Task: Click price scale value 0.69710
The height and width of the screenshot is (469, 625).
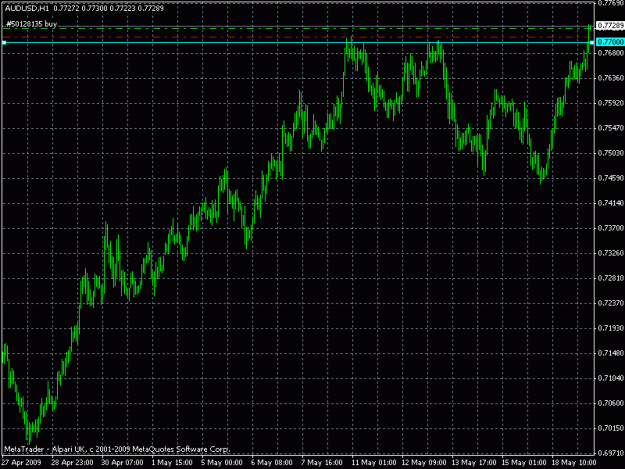Action: 611,453
